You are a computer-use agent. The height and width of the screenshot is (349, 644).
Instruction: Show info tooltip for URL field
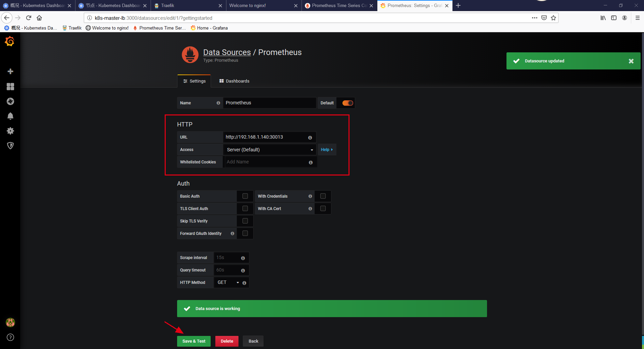coord(310,138)
